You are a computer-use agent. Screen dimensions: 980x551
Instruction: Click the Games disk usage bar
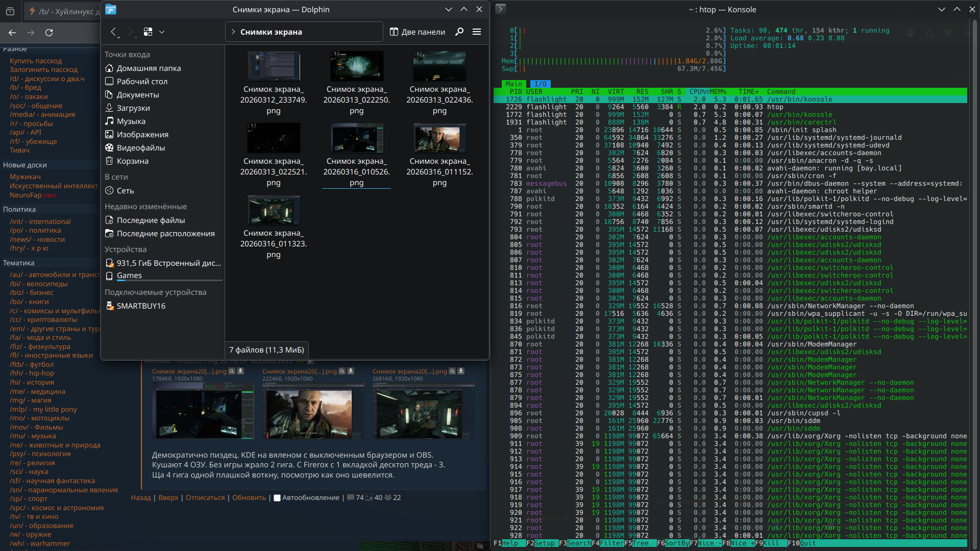point(169,281)
